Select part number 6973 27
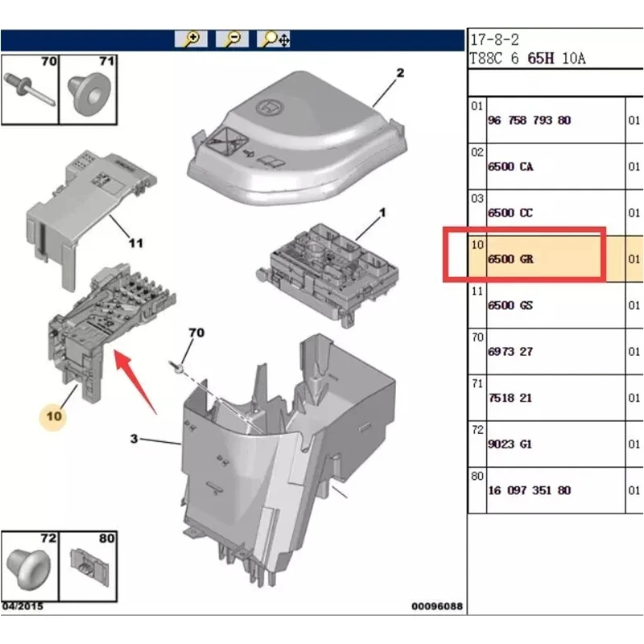 (510, 352)
